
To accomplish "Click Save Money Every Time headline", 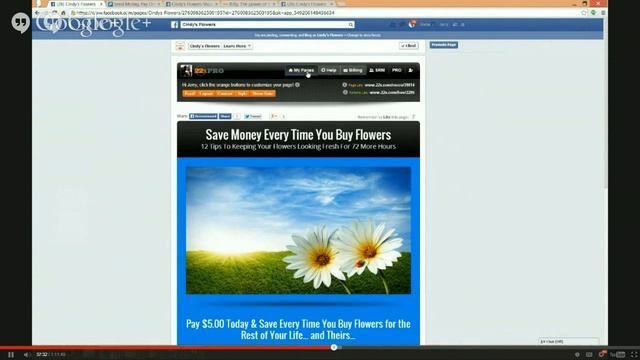I will point(298,135).
